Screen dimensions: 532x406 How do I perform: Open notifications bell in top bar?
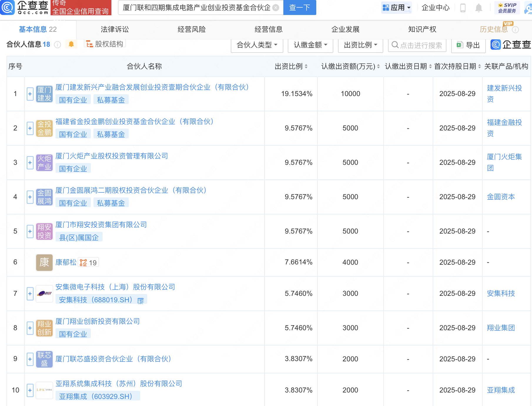click(x=479, y=8)
